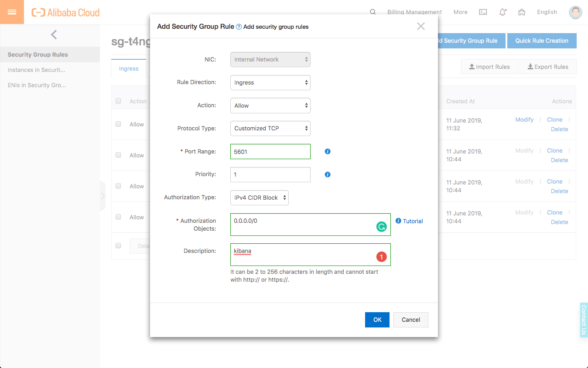Focus the Port Range field
The image size is (588, 368).
pos(270,152)
